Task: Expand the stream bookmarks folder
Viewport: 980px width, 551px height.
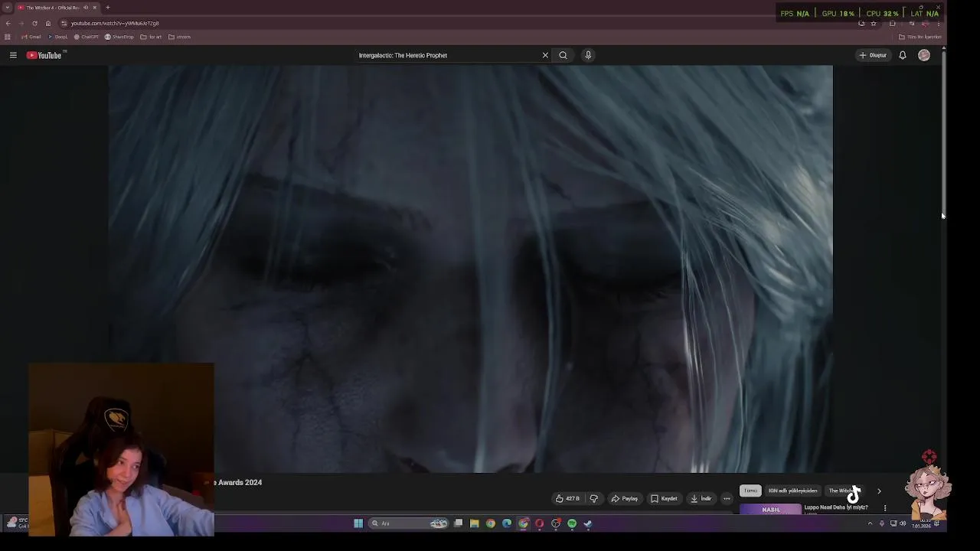Action: click(x=179, y=37)
